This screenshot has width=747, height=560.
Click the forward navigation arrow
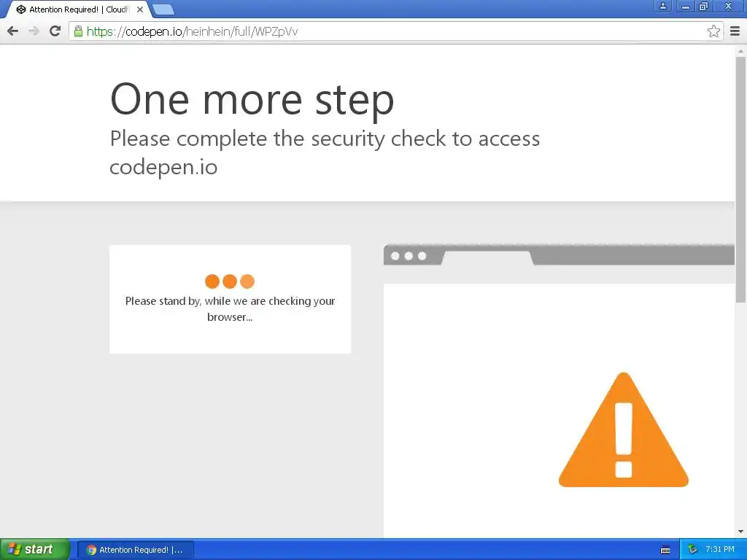34,31
